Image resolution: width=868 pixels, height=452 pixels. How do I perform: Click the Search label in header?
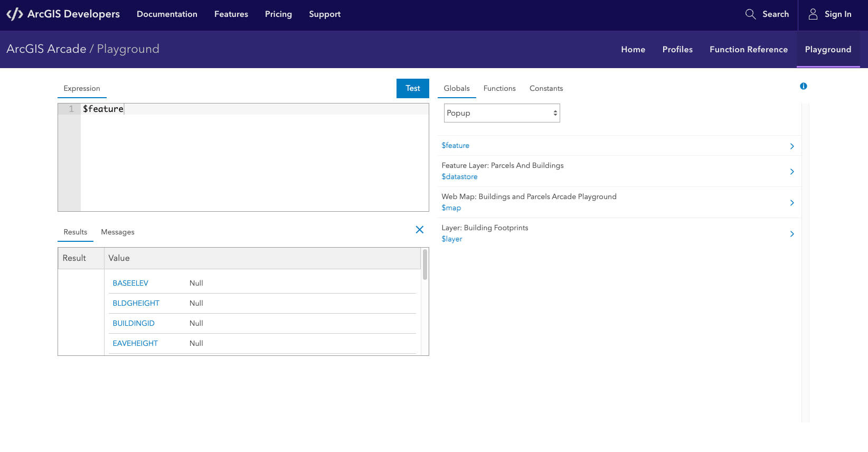[776, 14]
